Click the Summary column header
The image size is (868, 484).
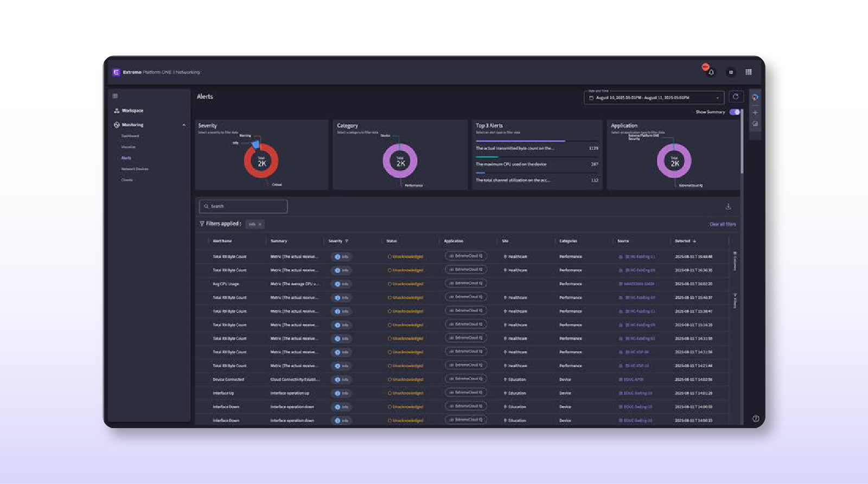279,241
